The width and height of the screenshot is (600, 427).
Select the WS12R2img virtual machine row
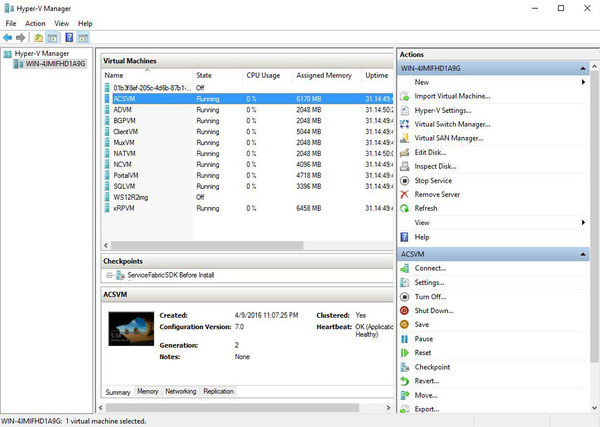tap(248, 197)
